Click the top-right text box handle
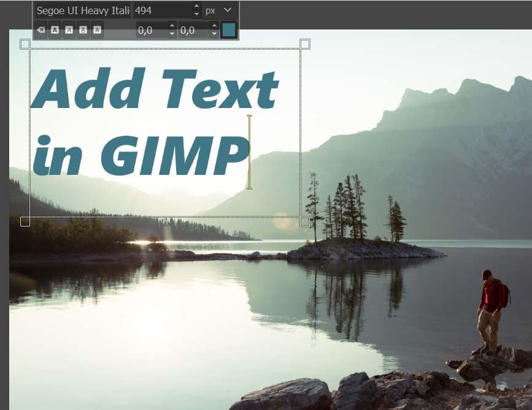Screen dimensions: 532x410 [305, 44]
